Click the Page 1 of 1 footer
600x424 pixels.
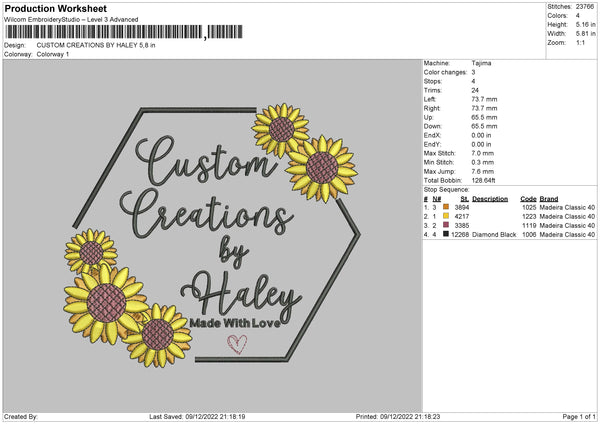579,416
